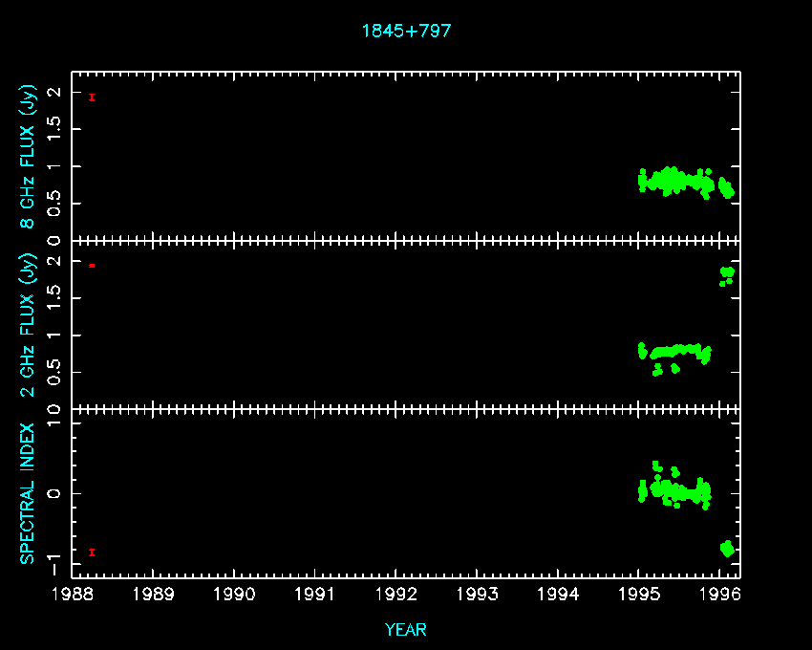This screenshot has height=650, width=812.
Task: Click the YEAR x-axis label
Action: (406, 630)
